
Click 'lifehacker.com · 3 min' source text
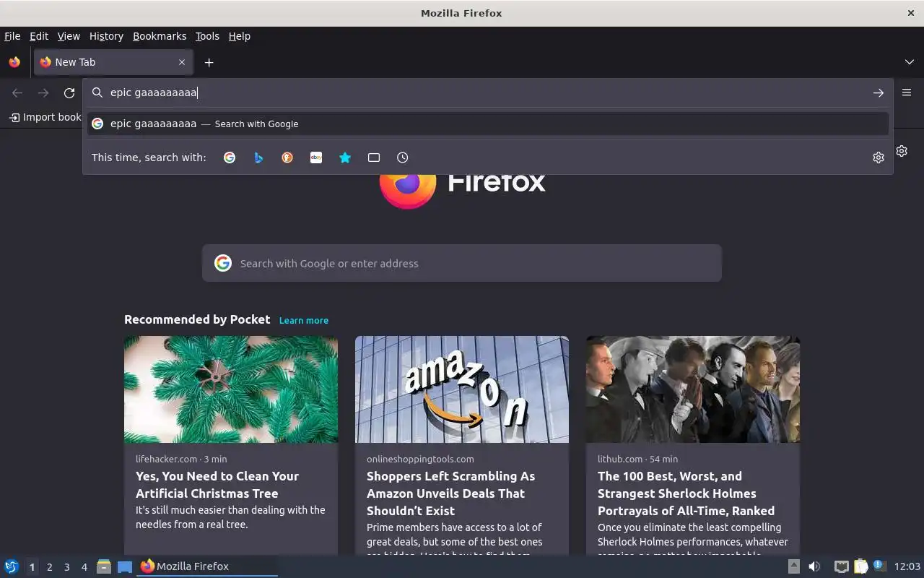pos(181,459)
